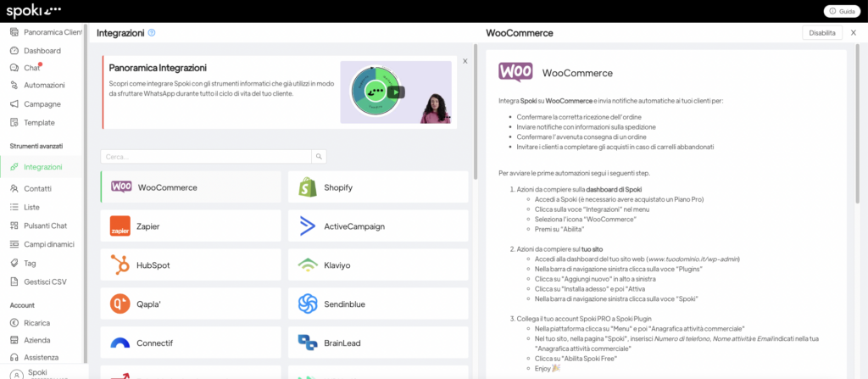Viewport: 868px width, 379px height.
Task: Open Campagne in the left menu
Action: (42, 103)
